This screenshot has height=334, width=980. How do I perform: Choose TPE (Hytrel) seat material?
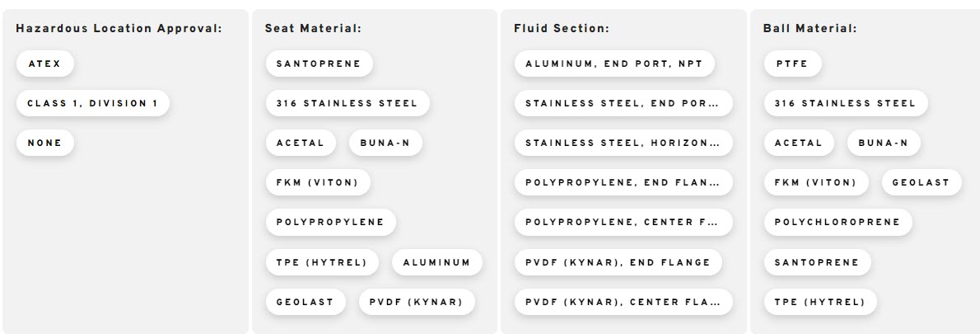point(322,262)
